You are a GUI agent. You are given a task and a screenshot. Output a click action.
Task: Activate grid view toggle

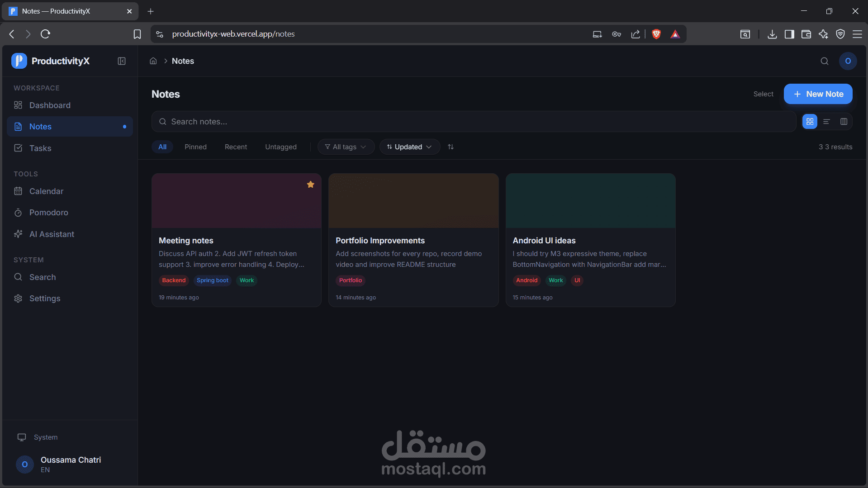810,122
